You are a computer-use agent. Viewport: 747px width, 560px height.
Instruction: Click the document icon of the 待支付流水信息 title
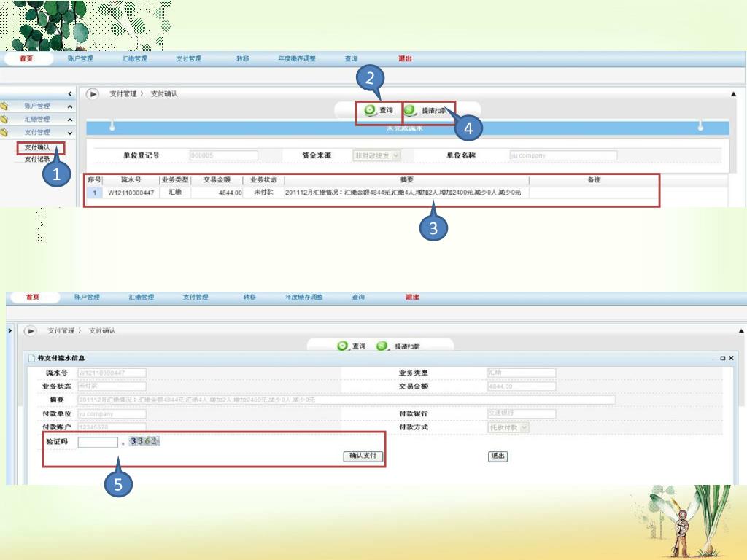[31, 358]
